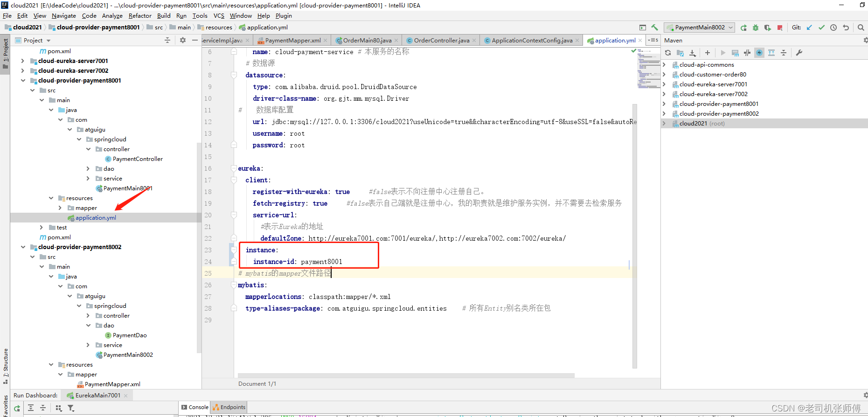The width and height of the screenshot is (868, 417).
Task: Open the VCS menu
Action: click(x=219, y=15)
